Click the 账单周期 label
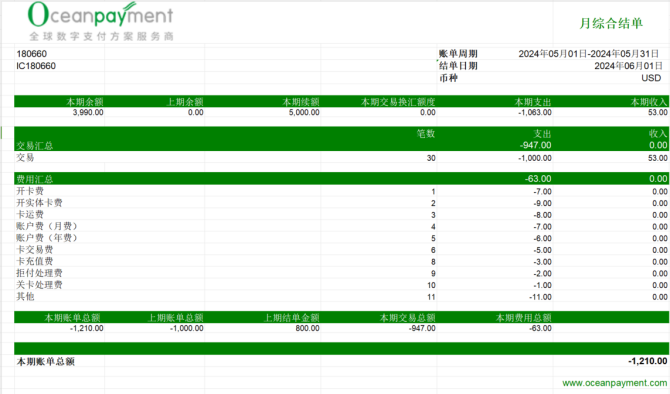 (458, 54)
